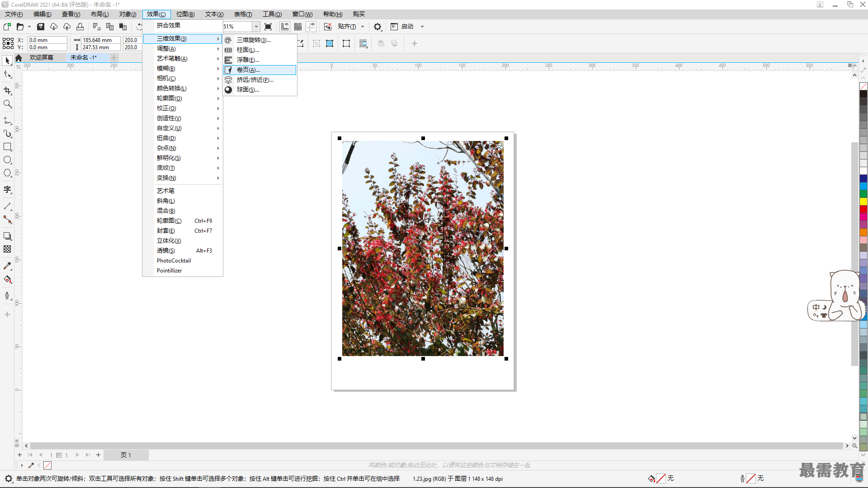Choose 三维旋转(3)... in the submenu
This screenshot has height=488, width=868.
[x=260, y=40]
